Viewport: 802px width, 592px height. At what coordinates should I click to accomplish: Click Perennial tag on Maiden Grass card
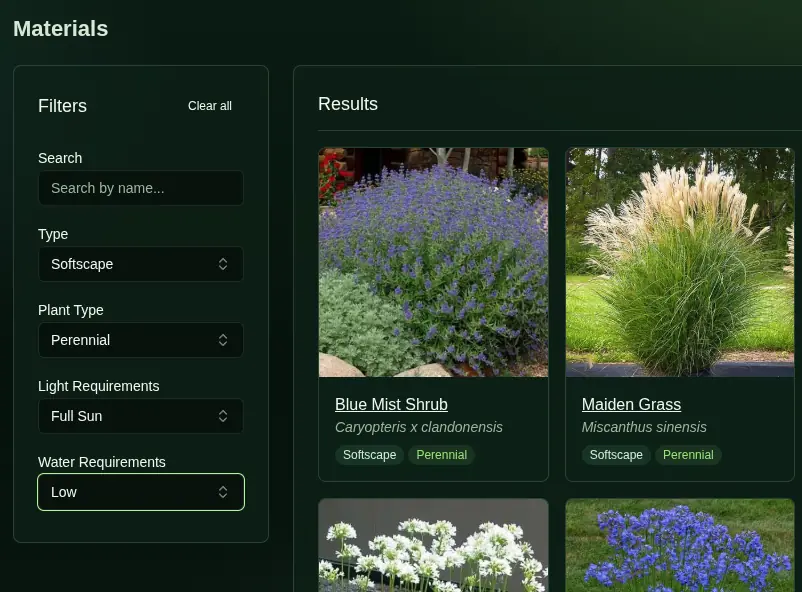[688, 455]
